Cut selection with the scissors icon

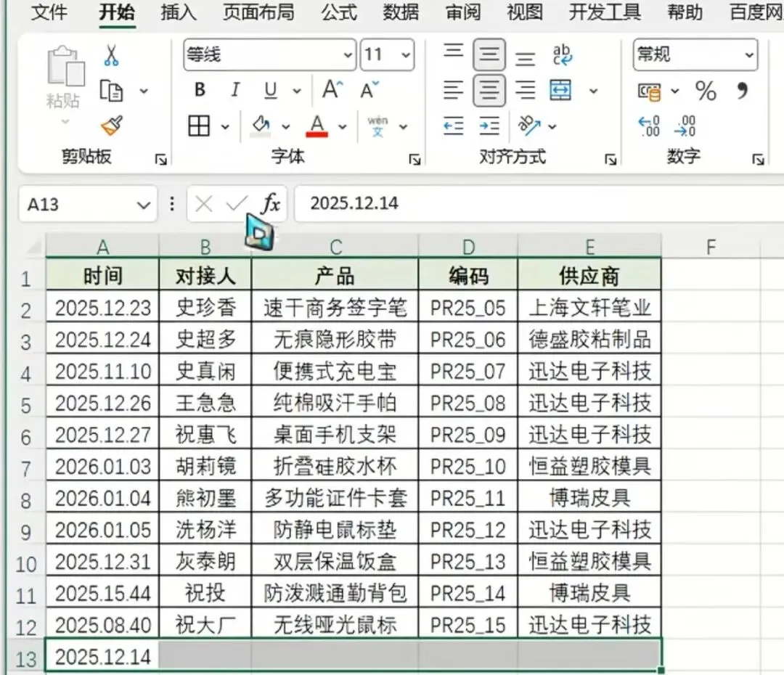tap(112, 55)
